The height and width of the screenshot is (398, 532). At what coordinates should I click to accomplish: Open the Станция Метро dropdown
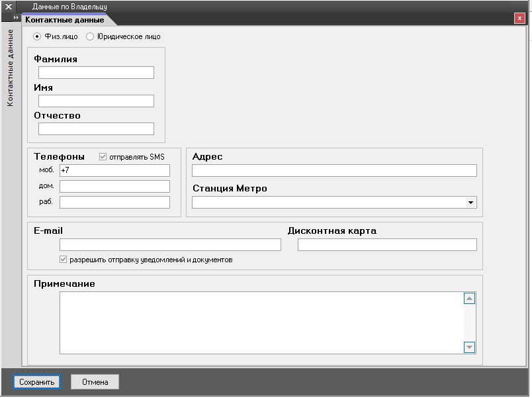[x=470, y=203]
